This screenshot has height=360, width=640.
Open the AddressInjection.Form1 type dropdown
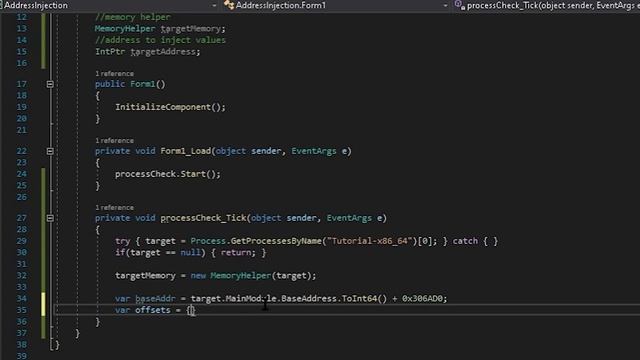pyautogui.click(x=445, y=5)
